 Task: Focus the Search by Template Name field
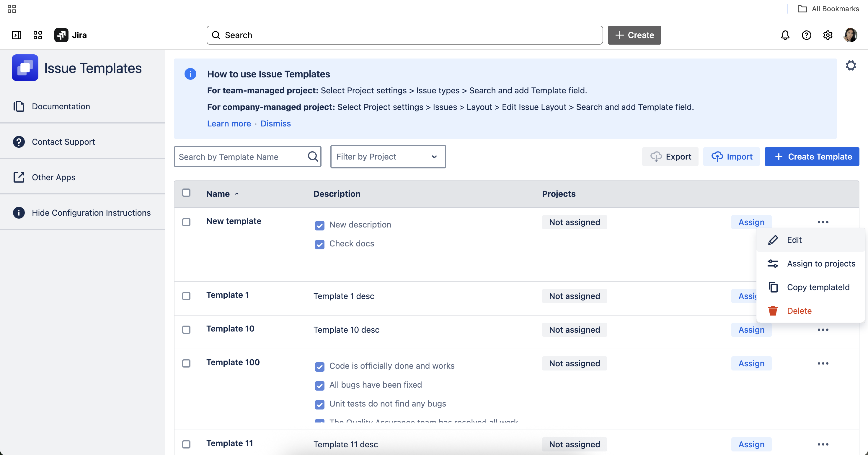pyautogui.click(x=241, y=157)
